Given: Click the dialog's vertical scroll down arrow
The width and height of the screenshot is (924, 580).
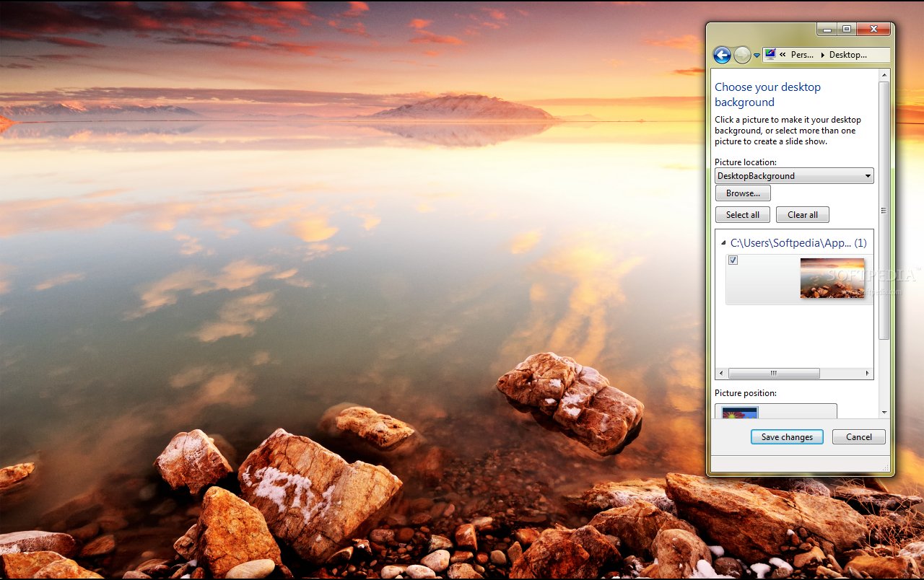Looking at the screenshot, I should coord(884,412).
